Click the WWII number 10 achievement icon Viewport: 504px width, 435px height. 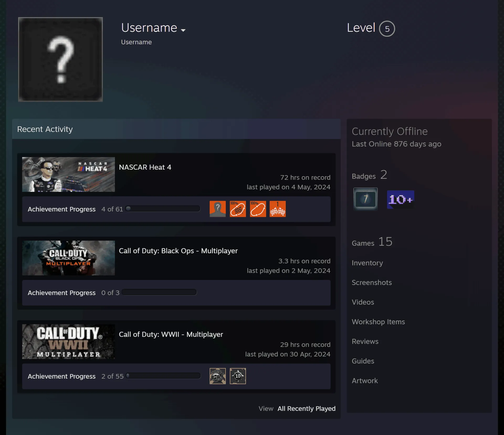238,376
